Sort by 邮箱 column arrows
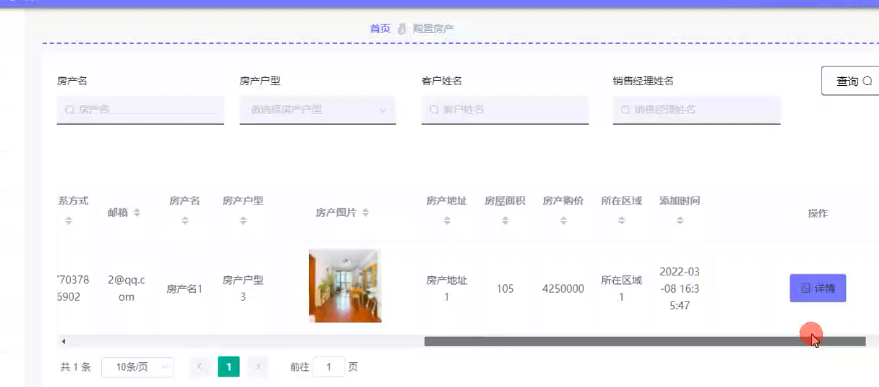879x387 pixels. click(x=137, y=213)
